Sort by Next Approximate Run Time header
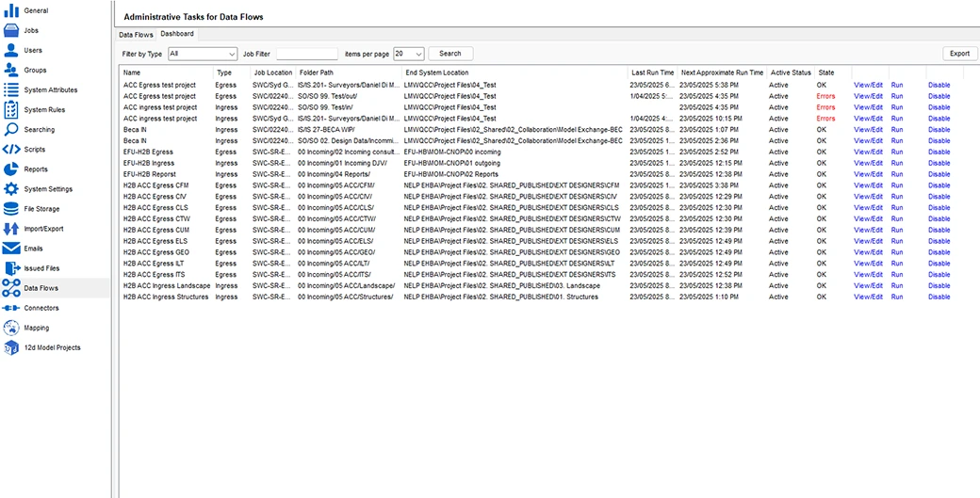 pos(722,73)
